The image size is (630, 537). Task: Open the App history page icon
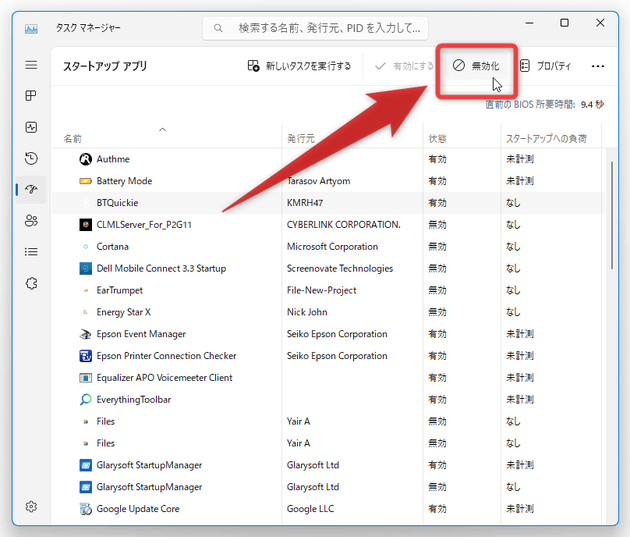click(31, 158)
